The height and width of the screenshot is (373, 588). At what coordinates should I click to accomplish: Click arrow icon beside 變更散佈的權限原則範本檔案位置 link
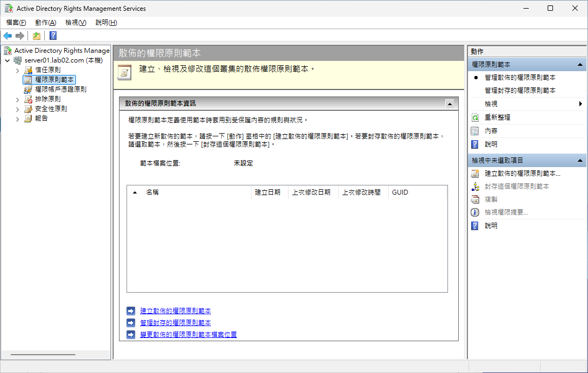pos(131,335)
